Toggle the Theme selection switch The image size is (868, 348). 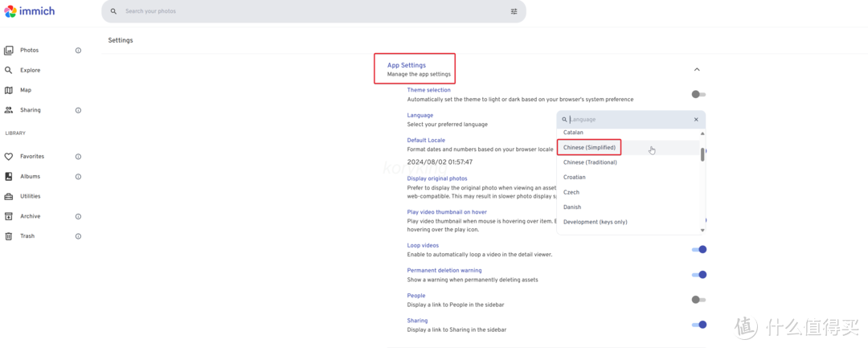pos(698,94)
